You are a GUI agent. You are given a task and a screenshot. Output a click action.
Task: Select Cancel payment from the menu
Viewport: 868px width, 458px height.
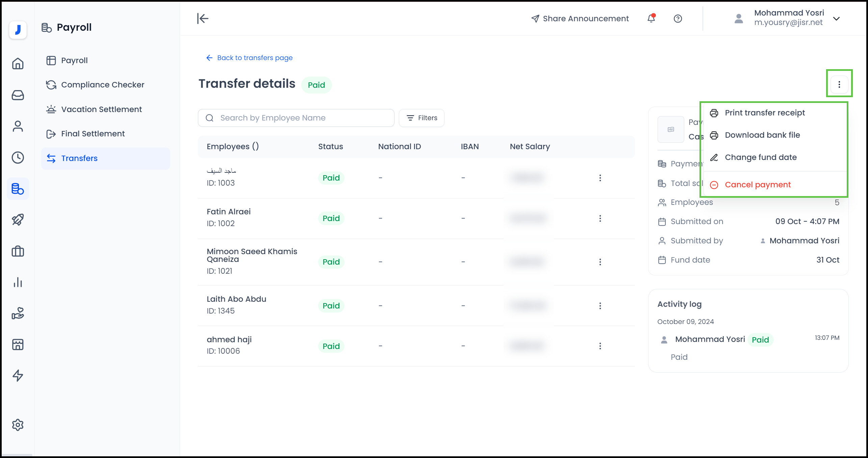(758, 185)
